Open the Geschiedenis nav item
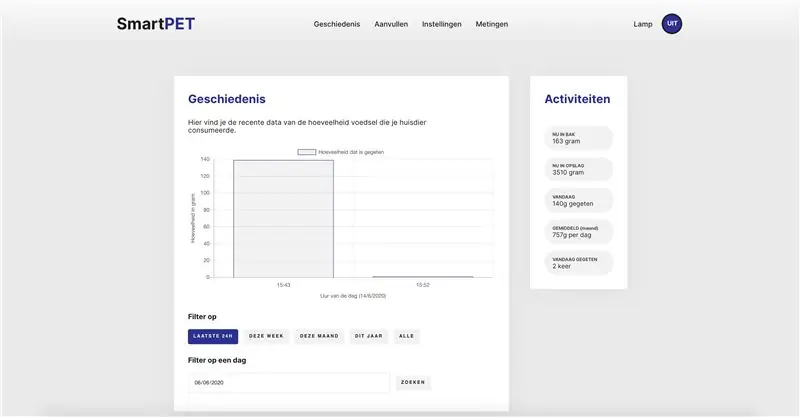This screenshot has width=800, height=417. [x=337, y=24]
